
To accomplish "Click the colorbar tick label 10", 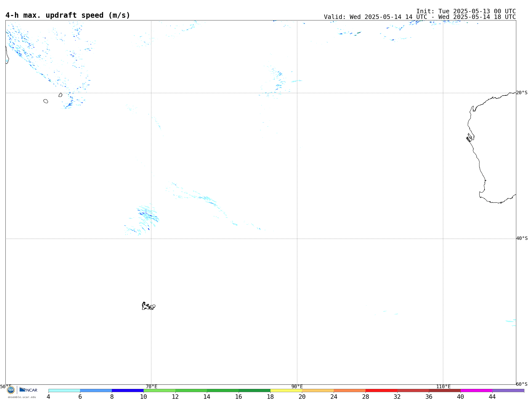I will [144, 397].
